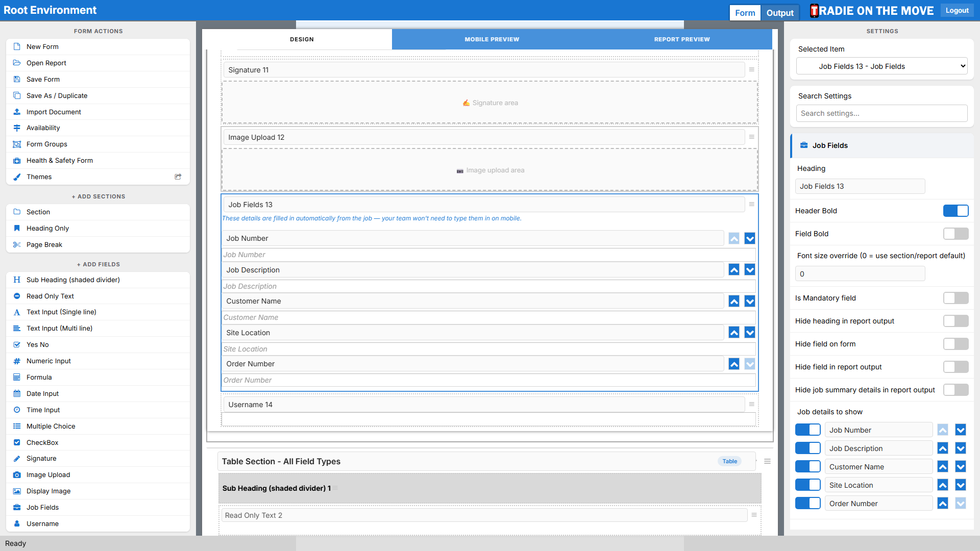Click the Heading text field Job Fields 13
This screenshot has width=980, height=551.
coord(860,186)
